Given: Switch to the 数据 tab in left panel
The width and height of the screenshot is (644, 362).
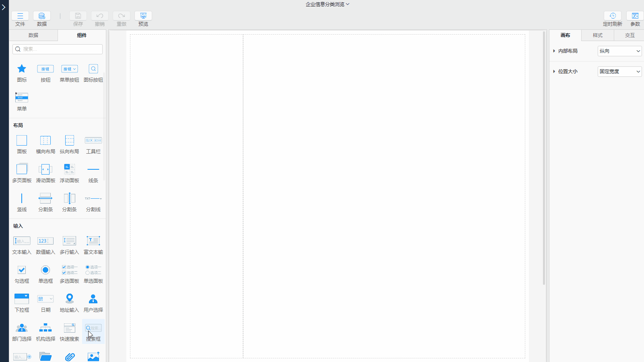Looking at the screenshot, I should (x=33, y=35).
